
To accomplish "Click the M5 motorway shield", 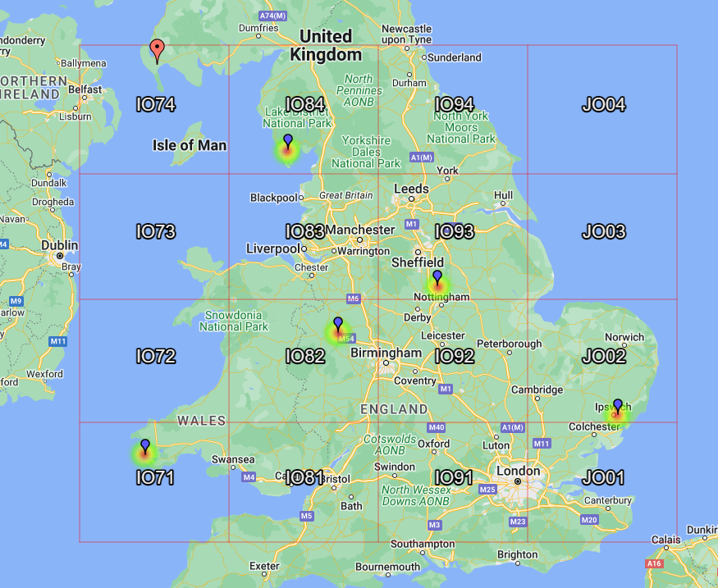I will pos(306,516).
